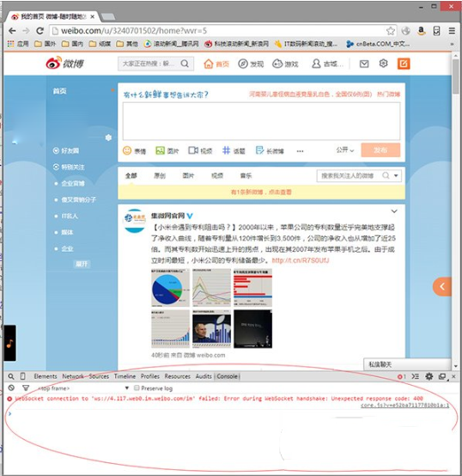
Task: Open the Steve Jobs photo thumbnail
Action: 211,329
